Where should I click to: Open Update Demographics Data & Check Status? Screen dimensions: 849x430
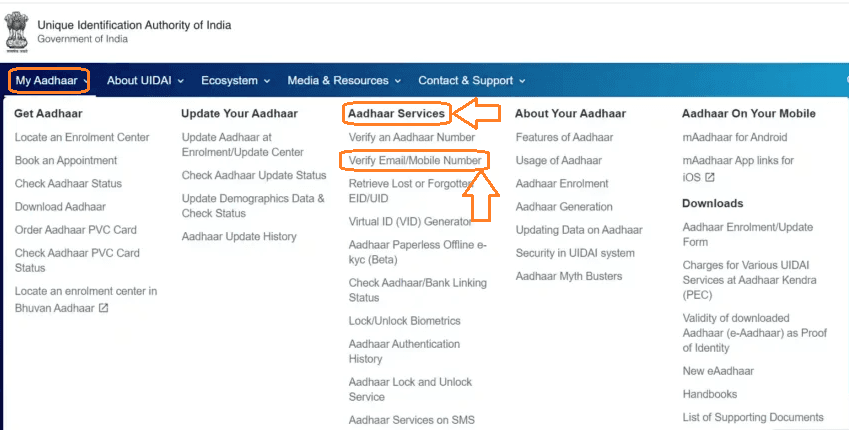pyautogui.click(x=253, y=206)
